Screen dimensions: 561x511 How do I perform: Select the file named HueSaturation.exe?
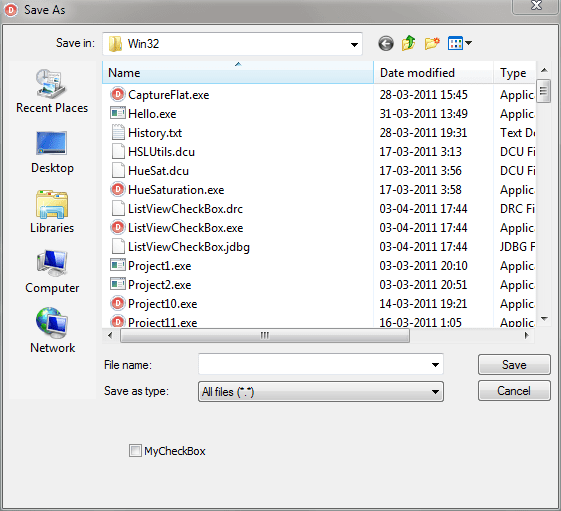[x=176, y=190]
